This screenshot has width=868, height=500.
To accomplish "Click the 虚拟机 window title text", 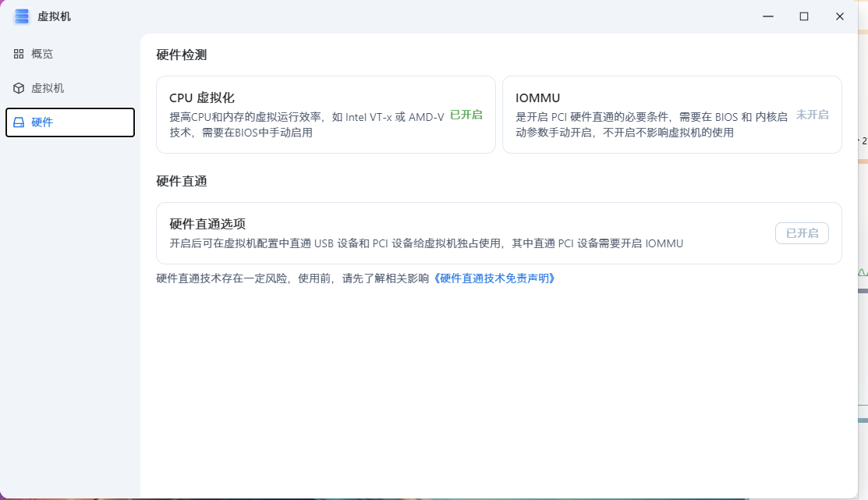I will tap(54, 16).
